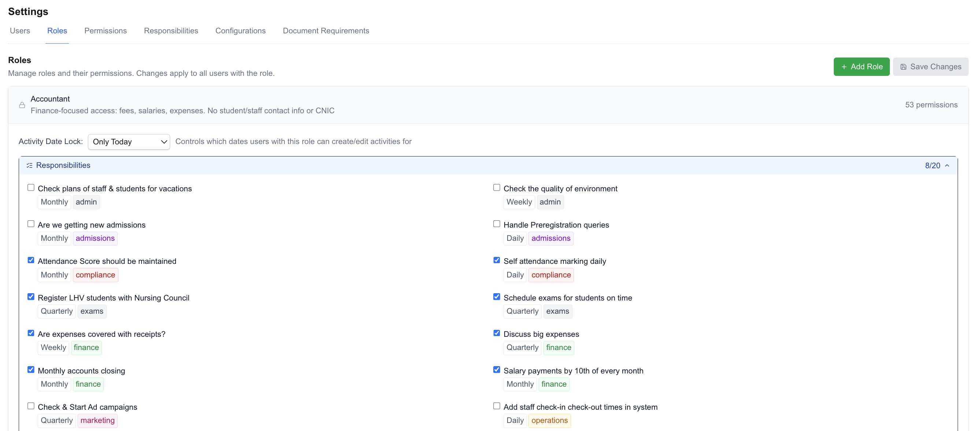Uncheck Self attendance marking daily
This screenshot has width=980, height=431.
[x=497, y=261]
